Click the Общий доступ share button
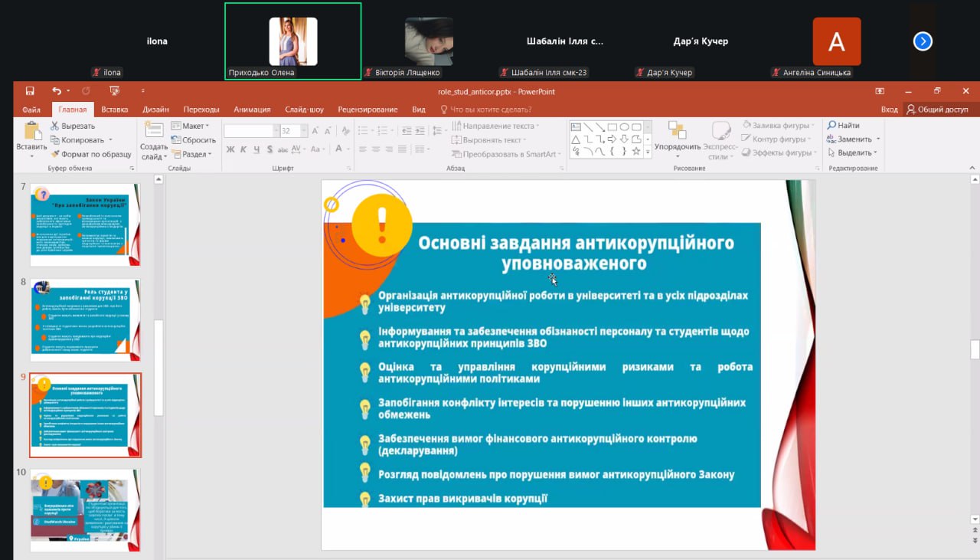980x560 pixels. [937, 110]
